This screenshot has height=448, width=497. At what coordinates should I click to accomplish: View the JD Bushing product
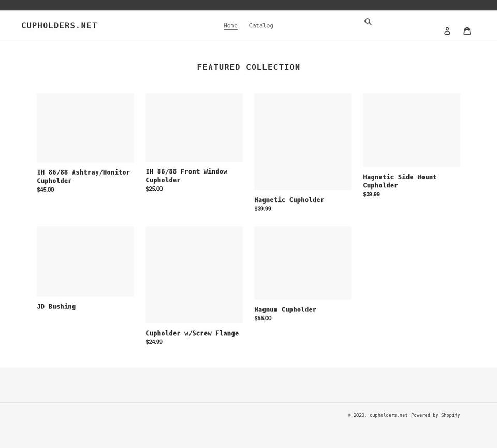[56, 306]
